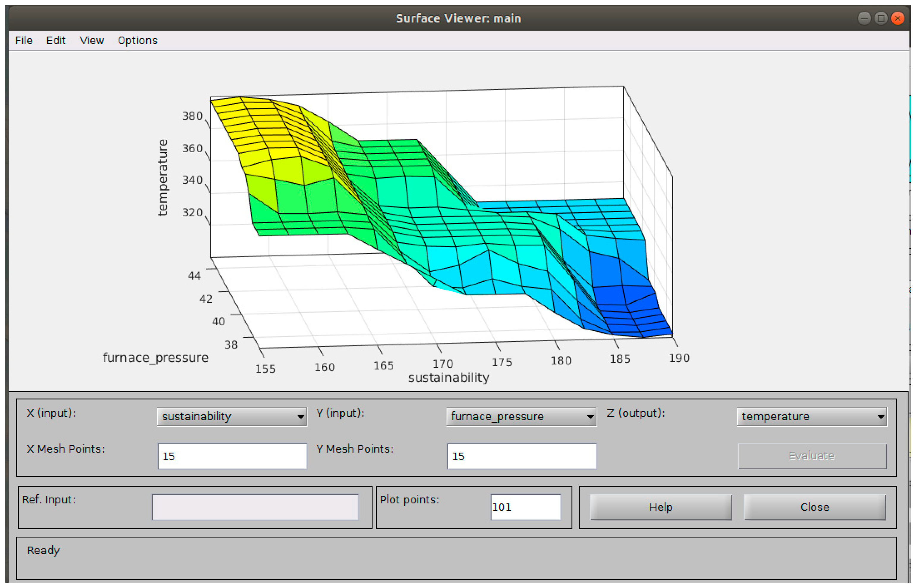
Task: Minimize the Surface Viewer window
Action: (864, 18)
